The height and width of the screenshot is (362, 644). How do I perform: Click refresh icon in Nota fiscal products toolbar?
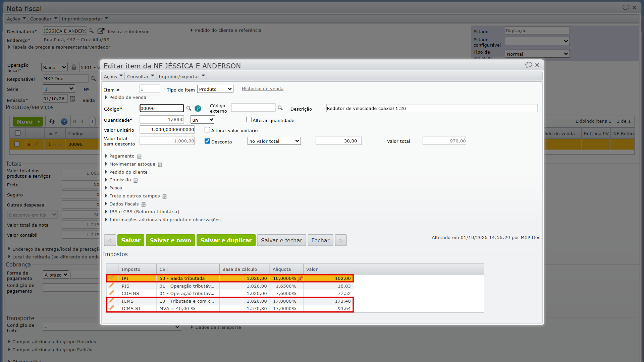pos(52,122)
